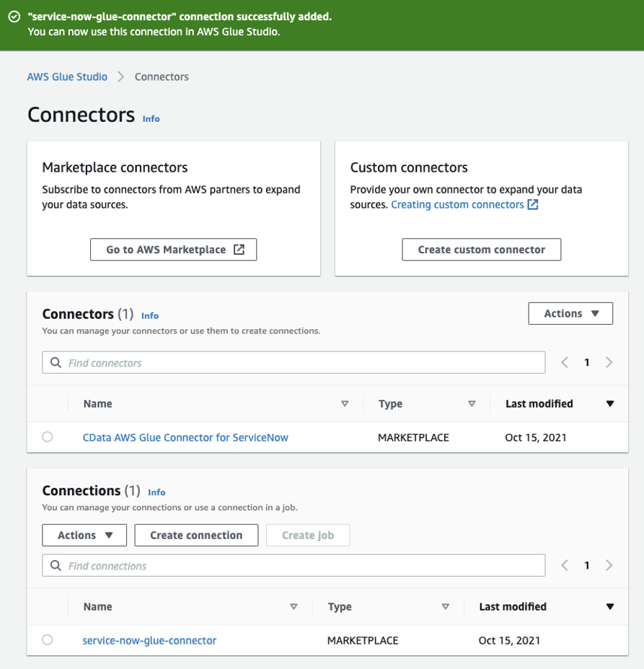This screenshot has height=669, width=644.
Task: Open the Connections Actions dropdown
Action: pyautogui.click(x=84, y=535)
